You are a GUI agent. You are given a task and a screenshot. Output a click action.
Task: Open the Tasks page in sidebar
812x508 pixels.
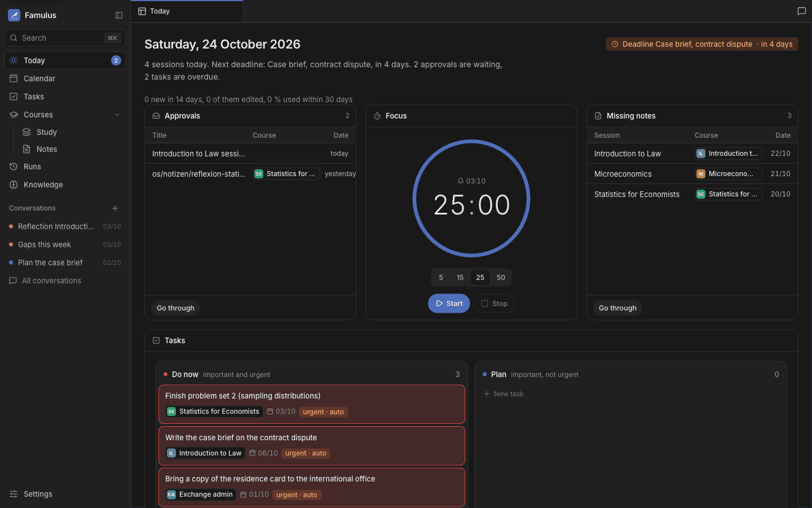point(65,97)
